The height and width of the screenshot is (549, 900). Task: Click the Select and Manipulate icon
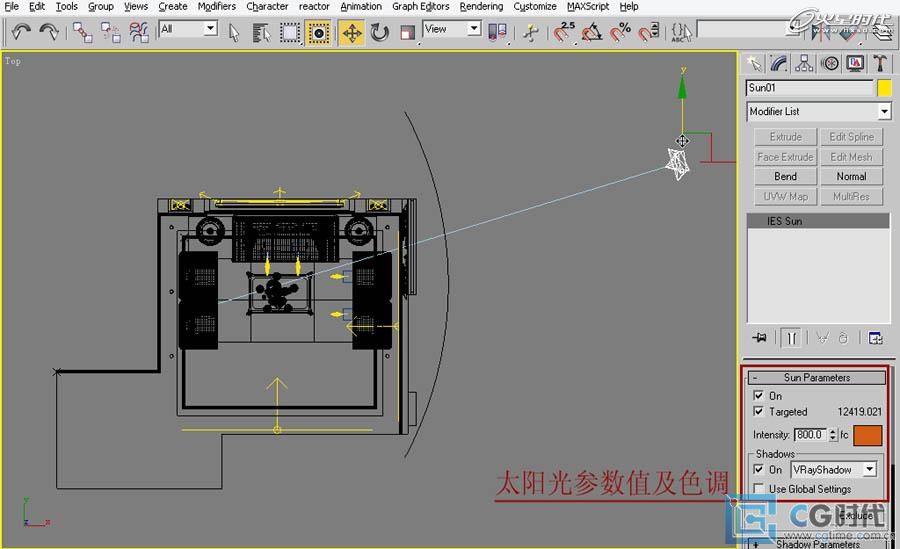[x=531, y=32]
